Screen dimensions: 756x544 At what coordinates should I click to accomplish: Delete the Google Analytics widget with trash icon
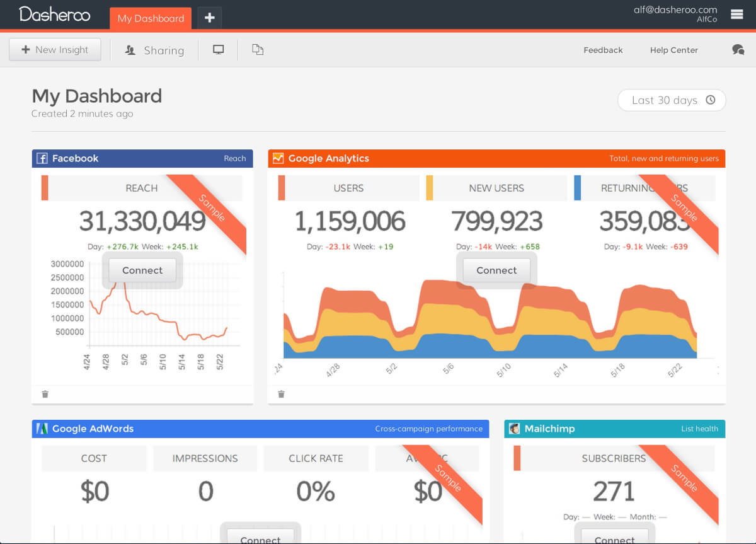(281, 395)
